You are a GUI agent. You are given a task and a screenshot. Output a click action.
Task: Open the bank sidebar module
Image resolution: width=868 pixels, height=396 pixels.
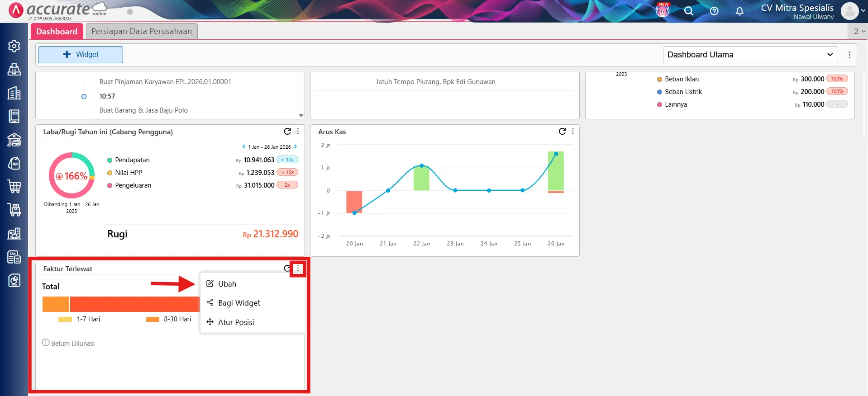[14, 140]
